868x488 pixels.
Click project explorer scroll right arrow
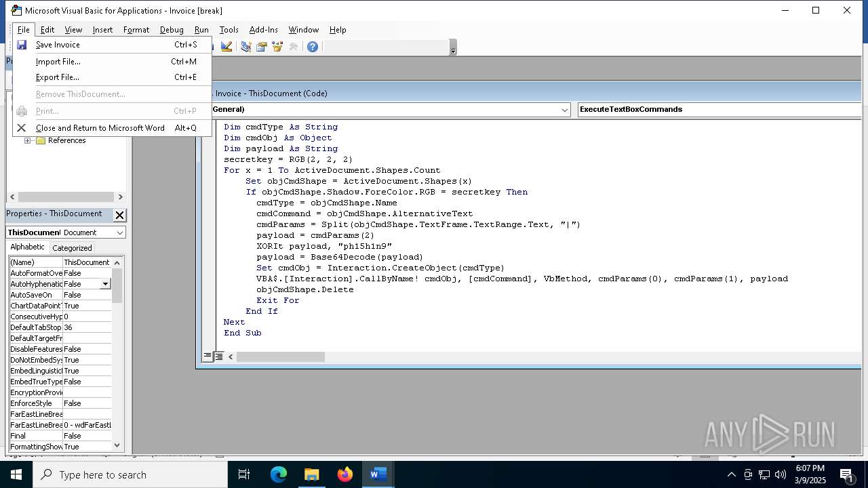pyautogui.click(x=120, y=197)
